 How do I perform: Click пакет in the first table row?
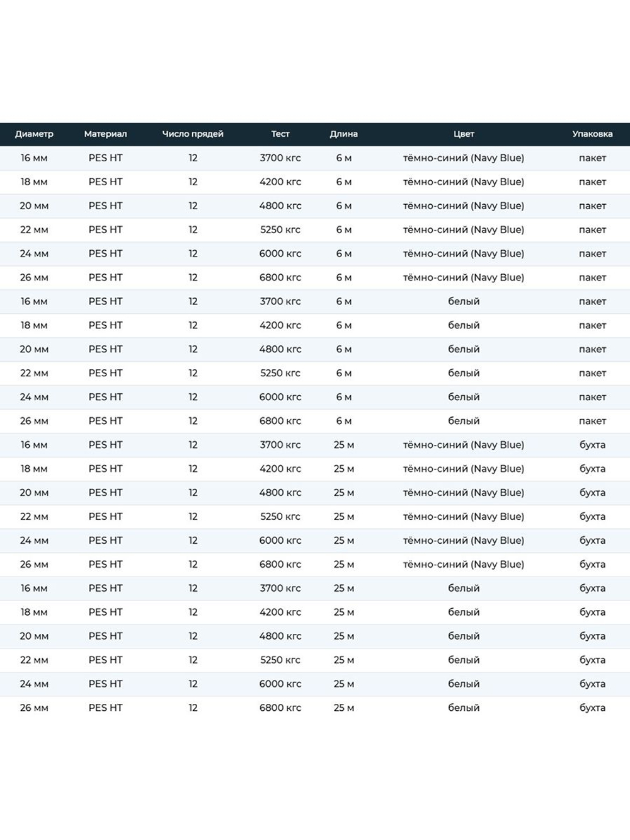click(x=592, y=158)
